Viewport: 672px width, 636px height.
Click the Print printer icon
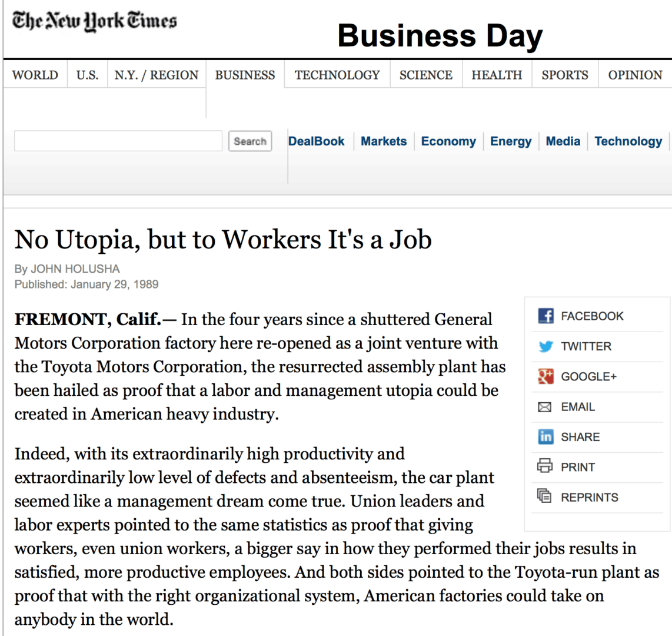point(545,467)
